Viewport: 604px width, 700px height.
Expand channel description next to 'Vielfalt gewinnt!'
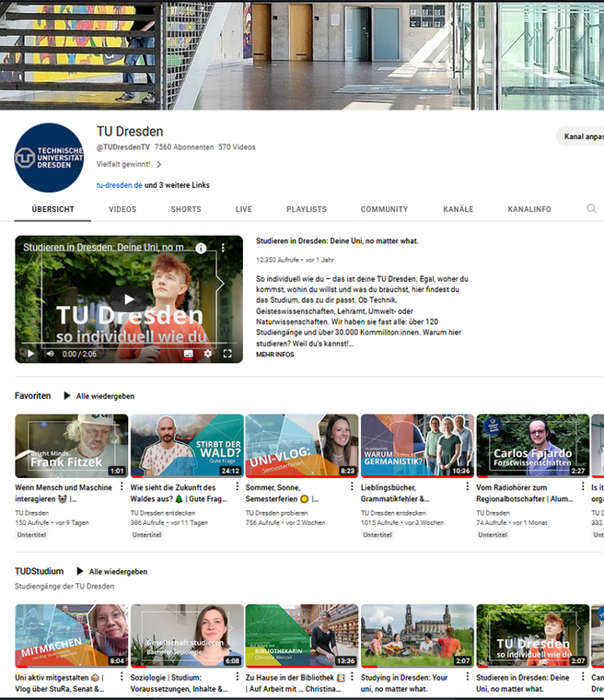coord(158,165)
